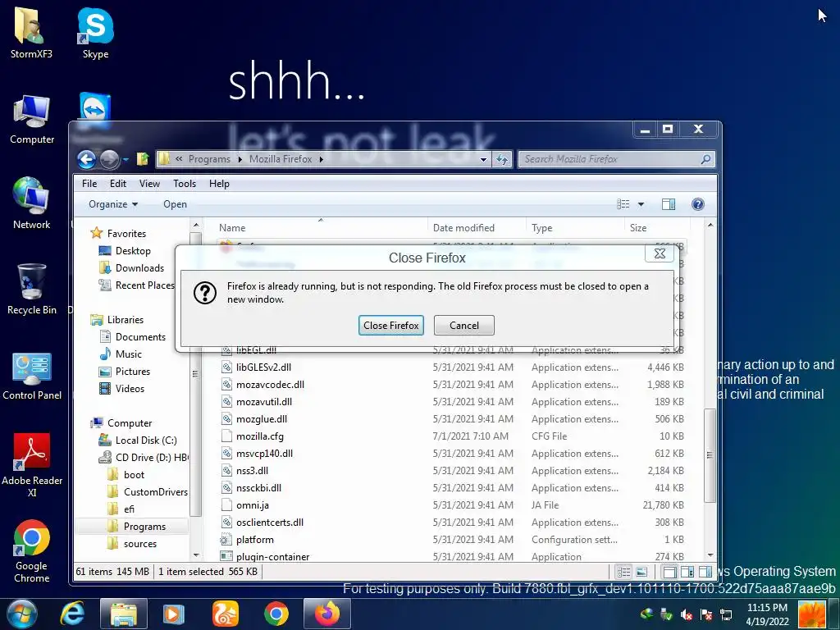Click the file list vertical scrollbar thumb

[710, 454]
